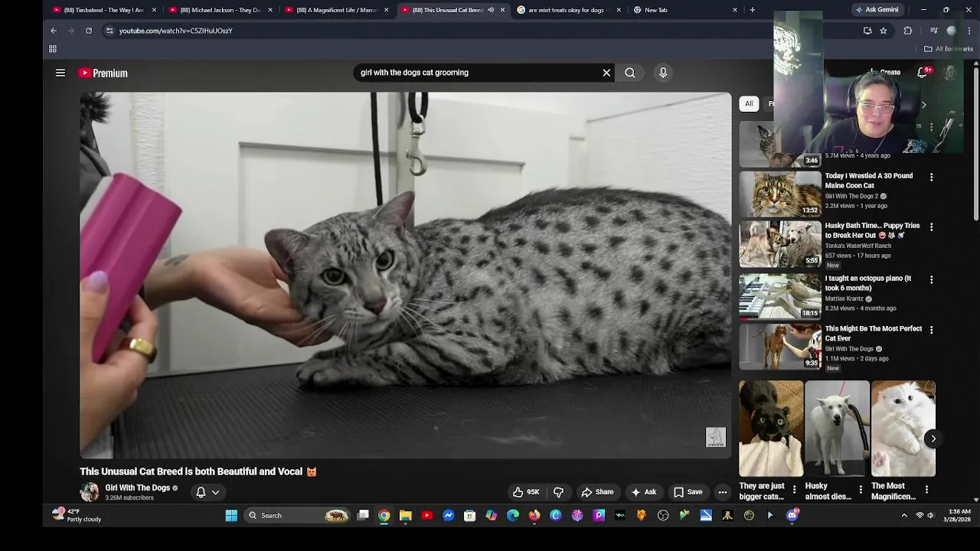Open Chrome from the taskbar
This screenshot has height=551, width=980.
[x=384, y=516]
